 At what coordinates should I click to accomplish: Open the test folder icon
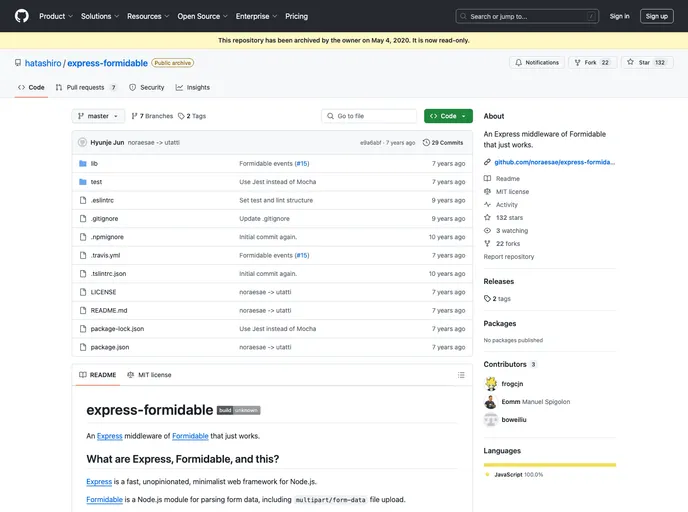(x=82, y=182)
